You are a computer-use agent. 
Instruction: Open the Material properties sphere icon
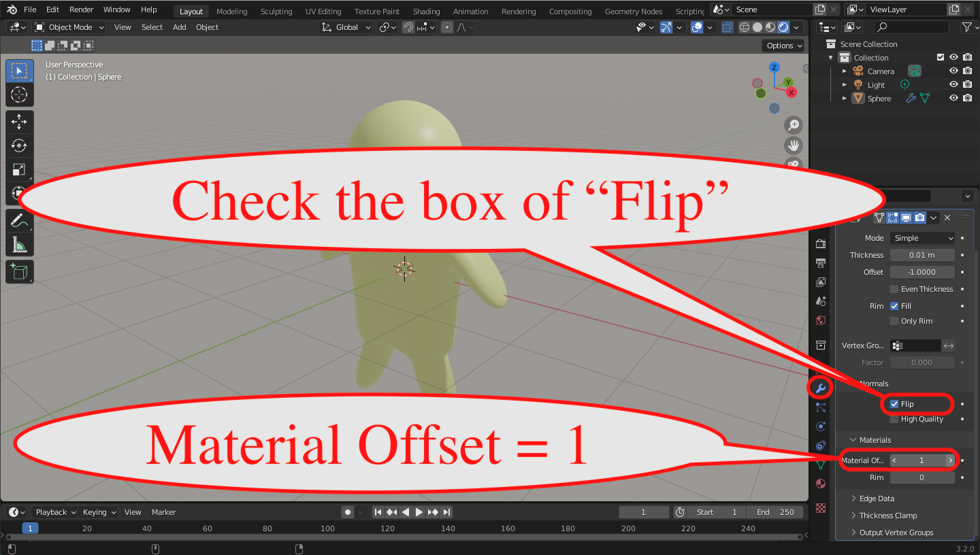coord(821,484)
